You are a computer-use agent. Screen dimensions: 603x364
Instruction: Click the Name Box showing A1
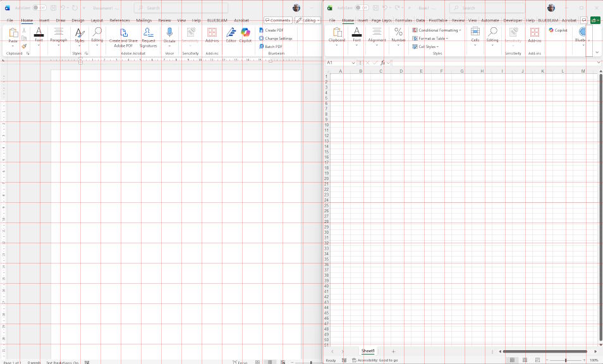tap(338, 63)
